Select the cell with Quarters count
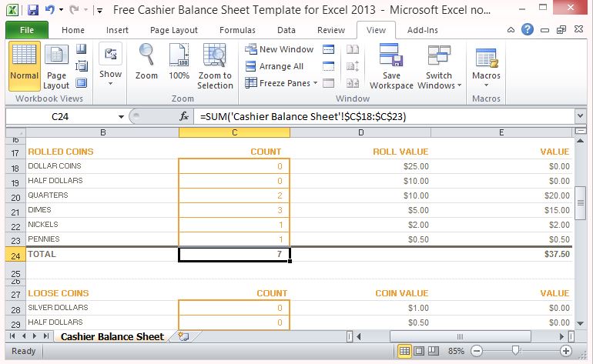This screenshot has height=364, width=593. [234, 195]
